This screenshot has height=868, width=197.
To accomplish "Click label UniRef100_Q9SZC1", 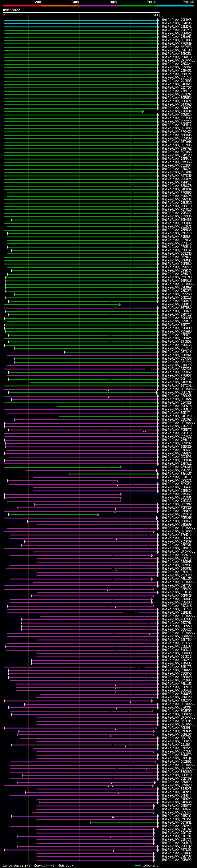I will (x=176, y=481).
